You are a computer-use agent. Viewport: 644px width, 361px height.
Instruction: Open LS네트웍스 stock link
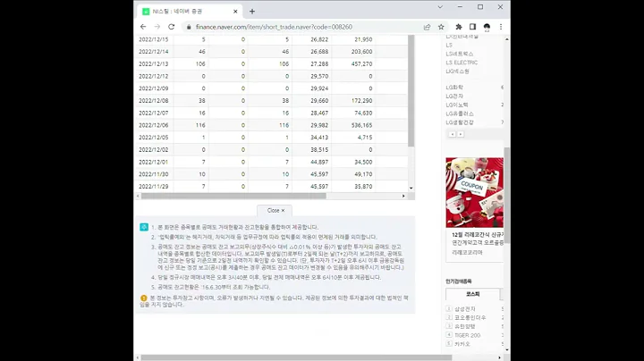click(460, 54)
